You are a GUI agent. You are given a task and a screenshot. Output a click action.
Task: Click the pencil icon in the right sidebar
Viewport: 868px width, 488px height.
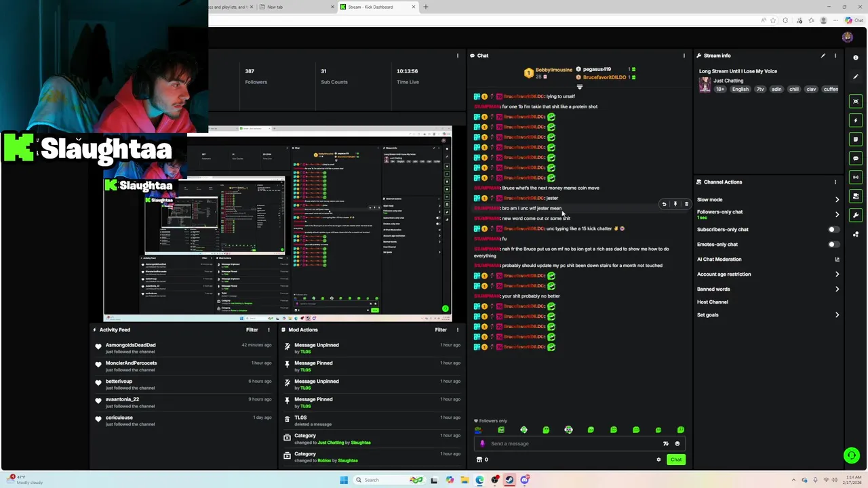click(856, 77)
